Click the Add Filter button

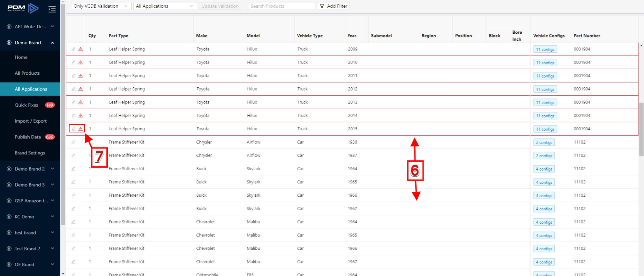(x=334, y=6)
